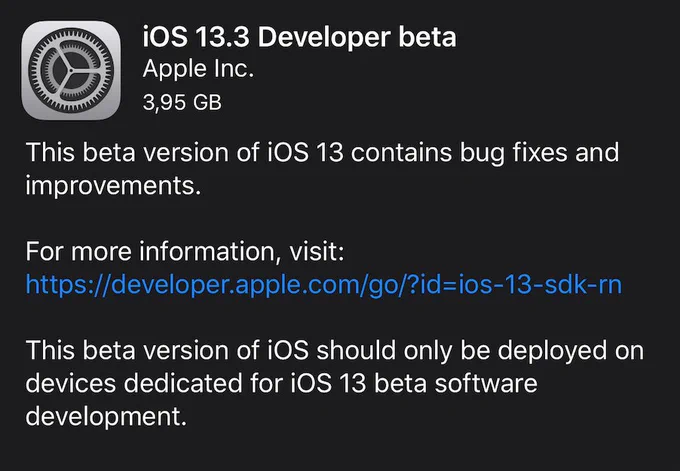Click the 'contains bug fixes and' text line
Viewport: 680px width, 471px height.
[x=485, y=153]
